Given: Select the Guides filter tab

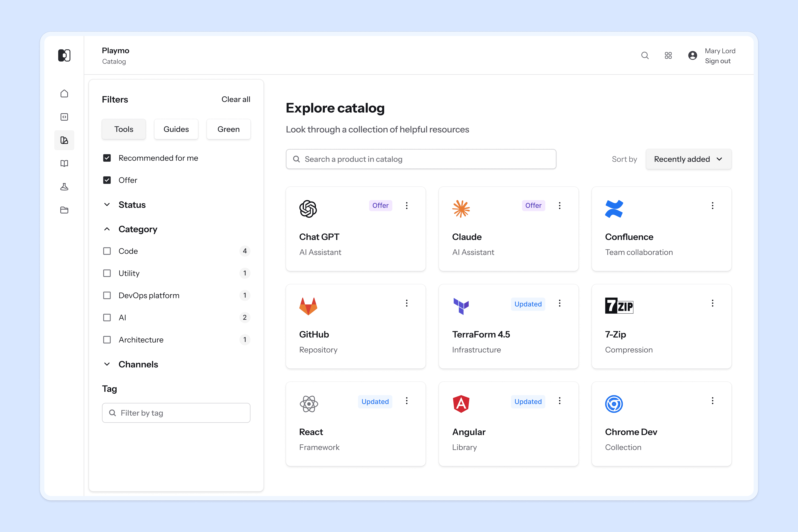Looking at the screenshot, I should coord(176,129).
